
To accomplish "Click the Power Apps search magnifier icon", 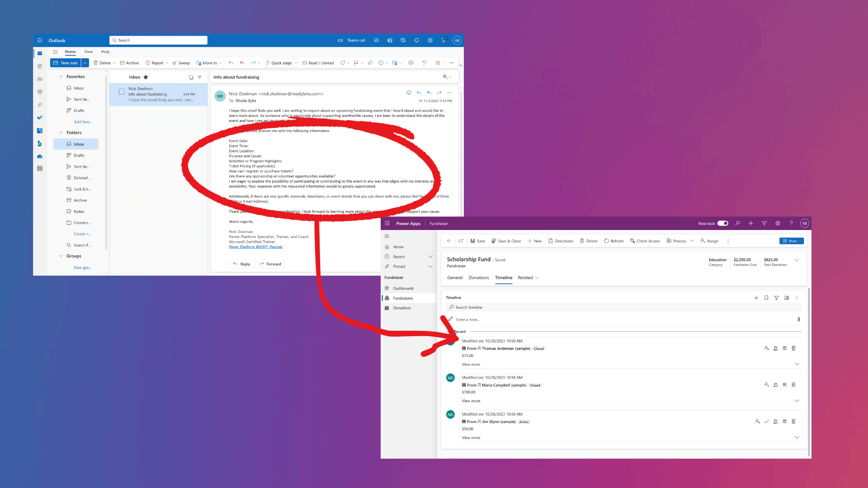I will [737, 223].
